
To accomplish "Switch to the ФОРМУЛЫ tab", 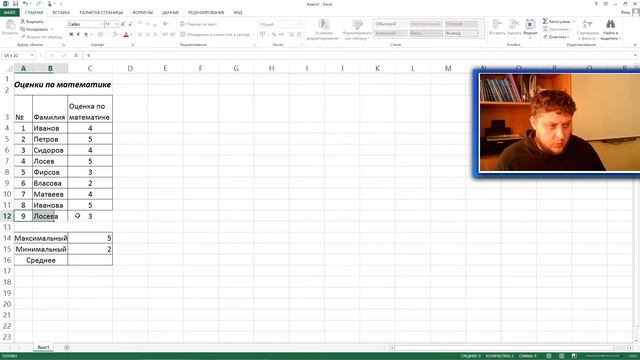I will (142, 12).
